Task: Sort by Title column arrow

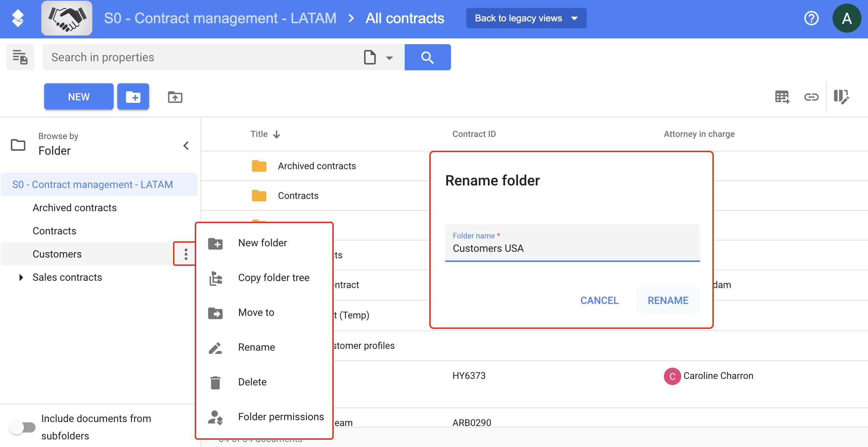Action: [277, 134]
